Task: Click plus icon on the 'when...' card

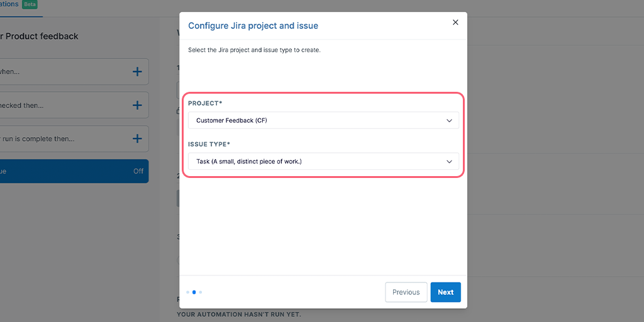Action: tap(137, 72)
